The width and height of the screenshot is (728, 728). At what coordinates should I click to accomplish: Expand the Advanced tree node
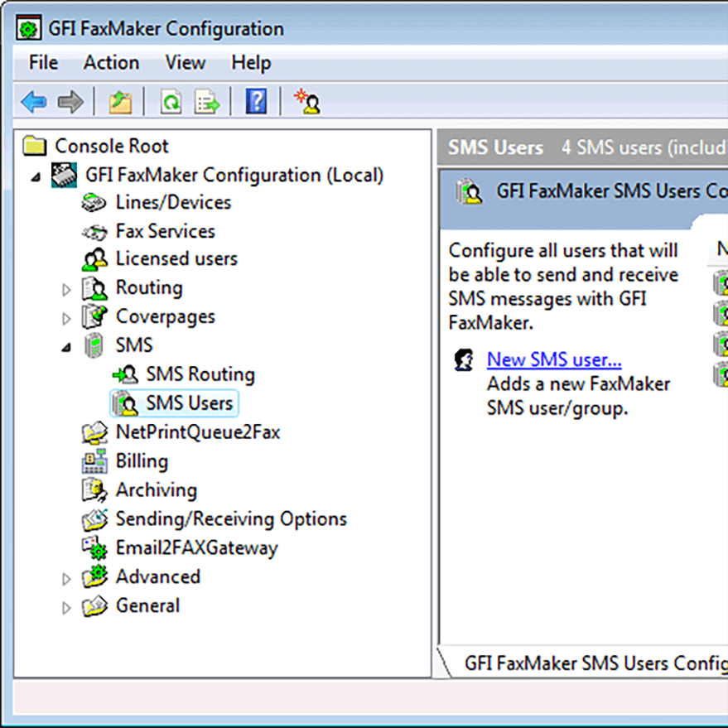point(65,577)
